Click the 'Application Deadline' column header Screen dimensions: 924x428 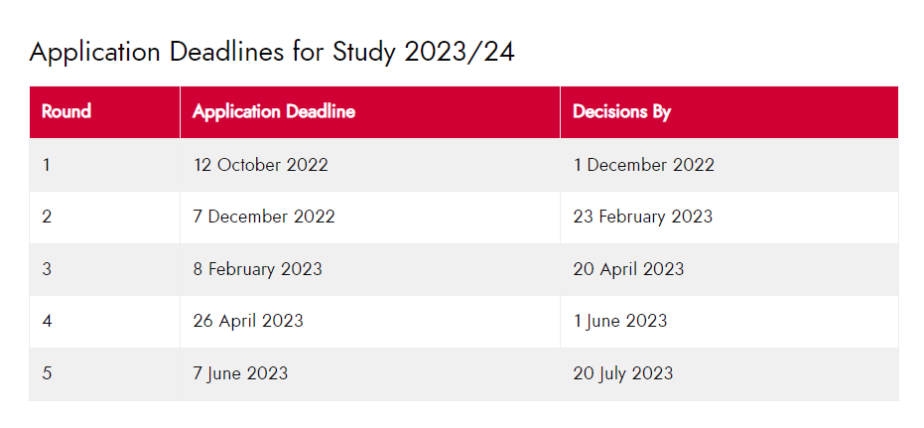273,112
